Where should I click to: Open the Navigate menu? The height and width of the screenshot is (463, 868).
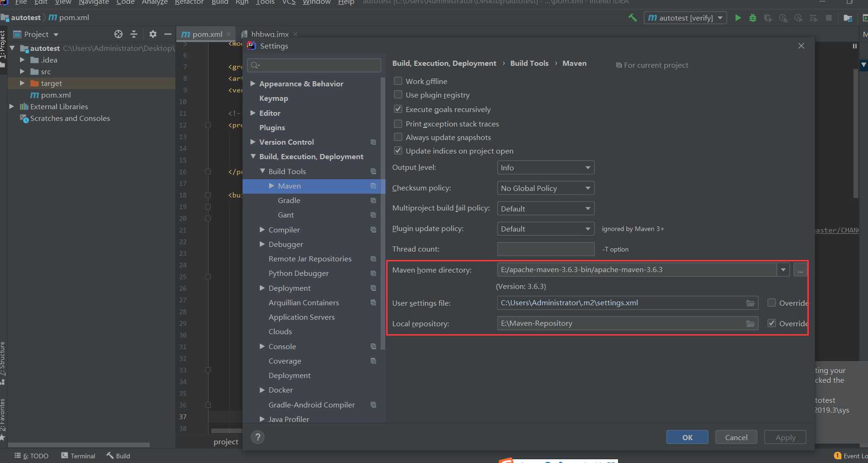pos(94,2)
